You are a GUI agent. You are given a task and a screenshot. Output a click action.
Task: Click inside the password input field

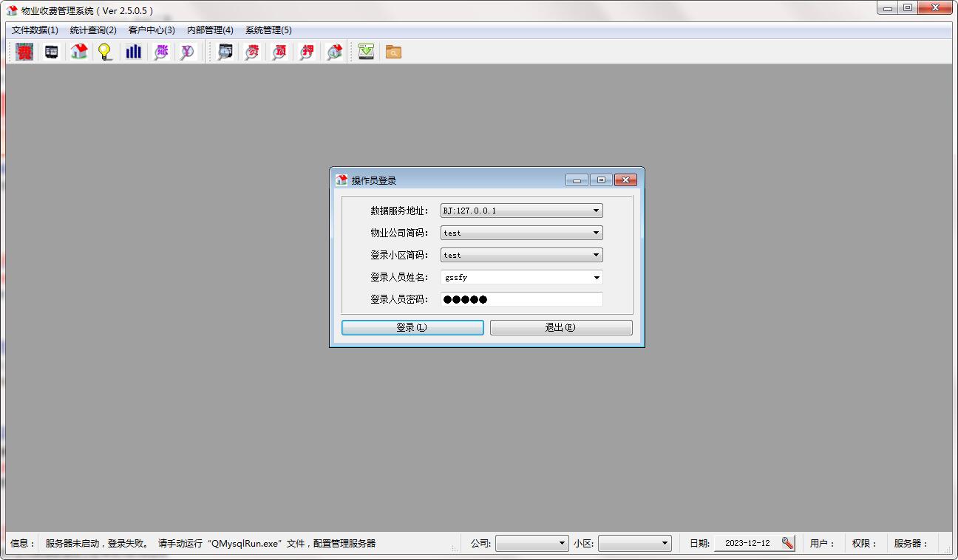[x=521, y=299]
